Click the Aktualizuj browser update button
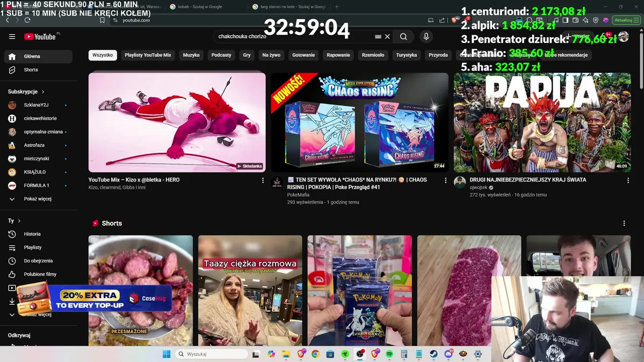 [626, 20]
